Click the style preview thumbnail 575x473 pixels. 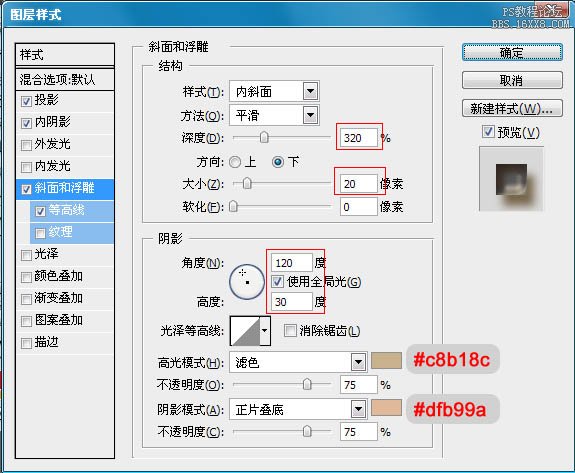tap(511, 179)
